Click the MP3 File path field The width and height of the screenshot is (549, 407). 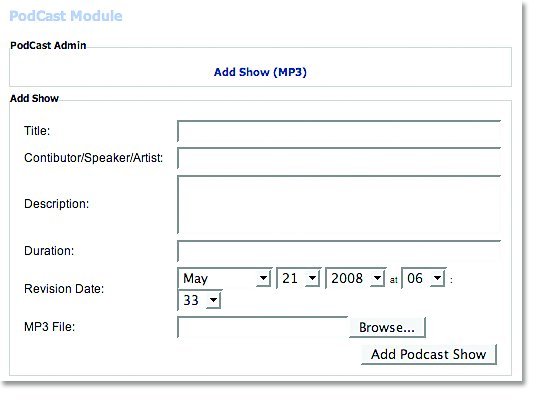click(263, 327)
